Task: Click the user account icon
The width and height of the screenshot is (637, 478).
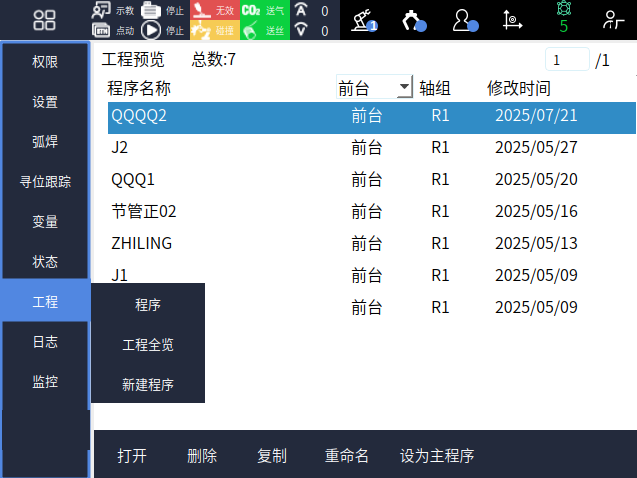Action: (x=464, y=20)
